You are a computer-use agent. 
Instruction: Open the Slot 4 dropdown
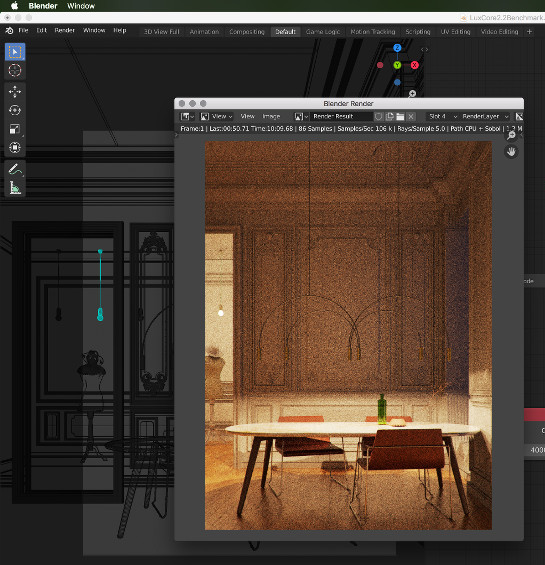[442, 116]
